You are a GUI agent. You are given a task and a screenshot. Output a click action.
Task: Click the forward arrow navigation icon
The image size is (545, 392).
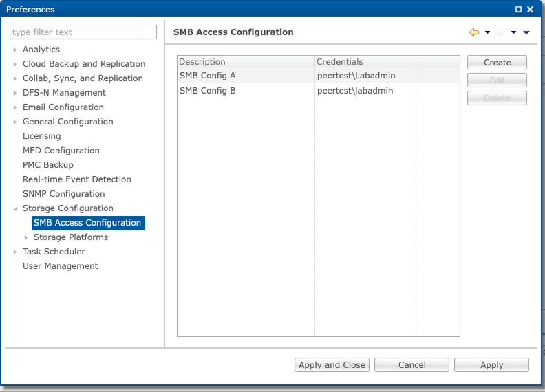[500, 32]
